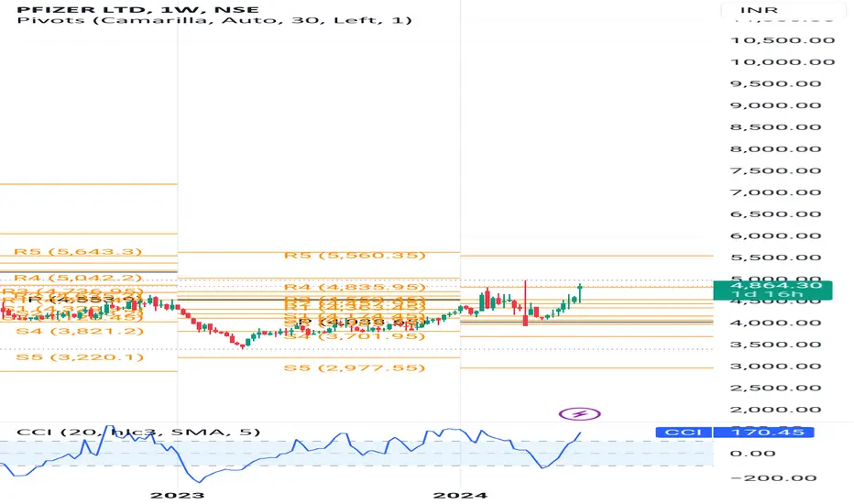Click the 2,500.00 price axis label

775,388
